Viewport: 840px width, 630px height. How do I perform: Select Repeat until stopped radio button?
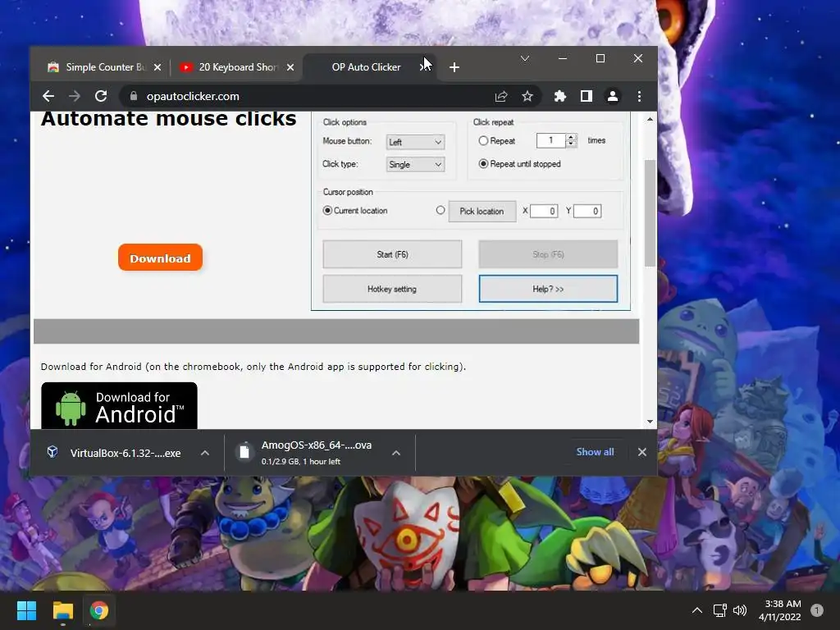click(483, 164)
